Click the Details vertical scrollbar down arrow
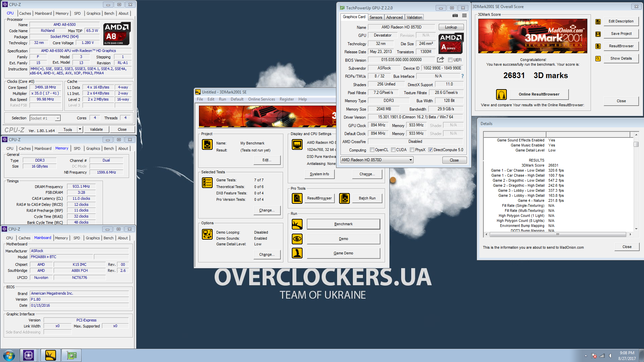Viewport: 644px width, 362px height. (x=636, y=229)
